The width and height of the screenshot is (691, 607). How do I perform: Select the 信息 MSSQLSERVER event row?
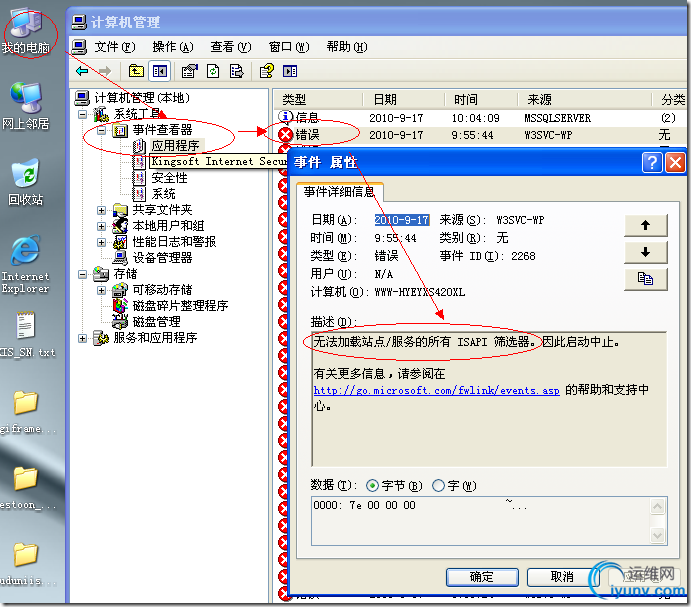pyautogui.click(x=480, y=118)
